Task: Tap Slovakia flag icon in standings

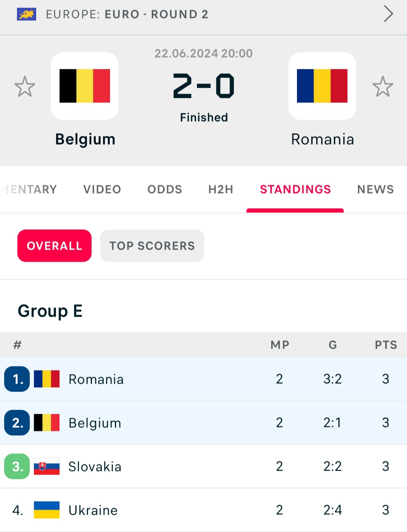Action: (x=47, y=466)
